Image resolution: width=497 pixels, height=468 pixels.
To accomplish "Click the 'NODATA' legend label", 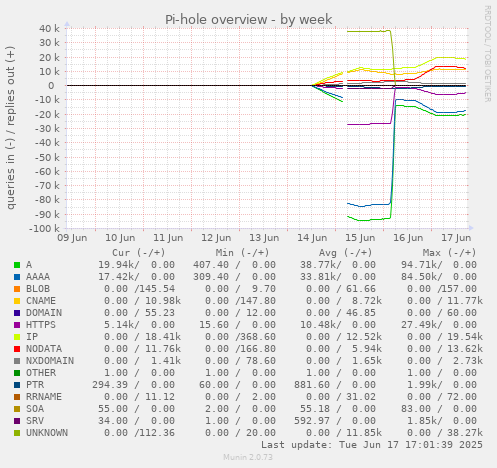I will click(x=44, y=349).
